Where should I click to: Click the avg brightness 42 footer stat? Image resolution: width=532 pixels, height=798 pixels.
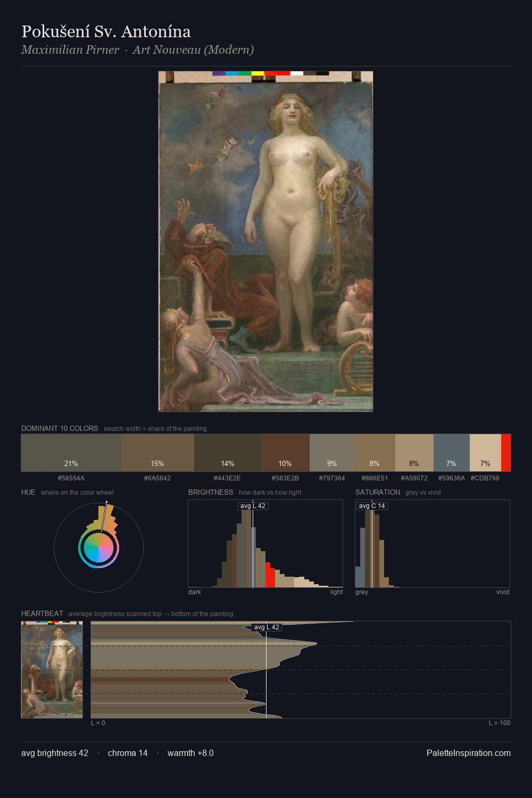tap(55, 753)
